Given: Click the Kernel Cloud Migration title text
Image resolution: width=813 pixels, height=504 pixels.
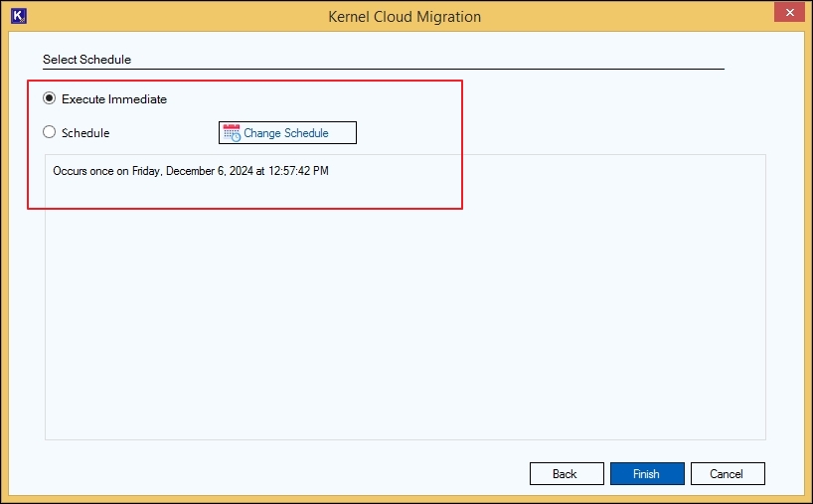Looking at the screenshot, I should [x=405, y=17].
